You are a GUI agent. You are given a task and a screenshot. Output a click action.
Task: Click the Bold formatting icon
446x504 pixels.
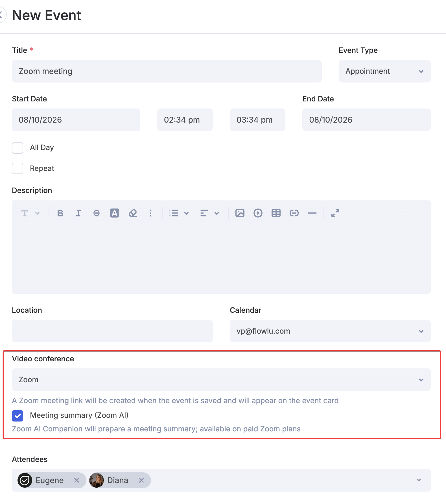click(60, 213)
